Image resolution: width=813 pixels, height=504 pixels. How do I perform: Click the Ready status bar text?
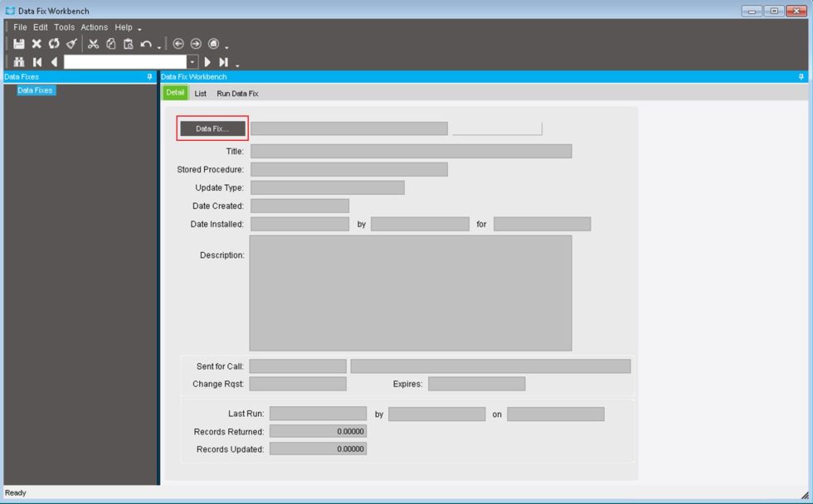(x=16, y=492)
